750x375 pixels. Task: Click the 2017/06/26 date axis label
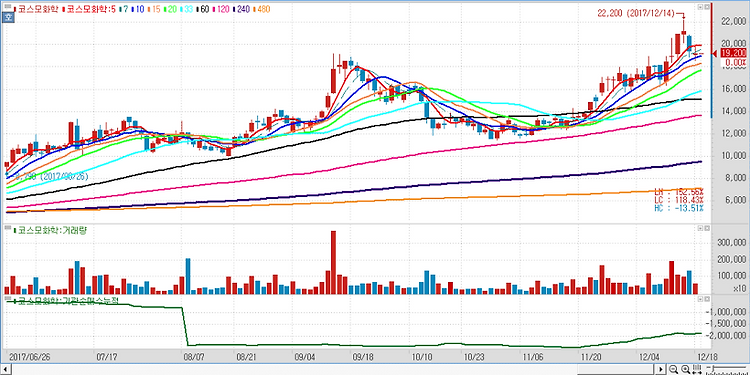click(29, 357)
